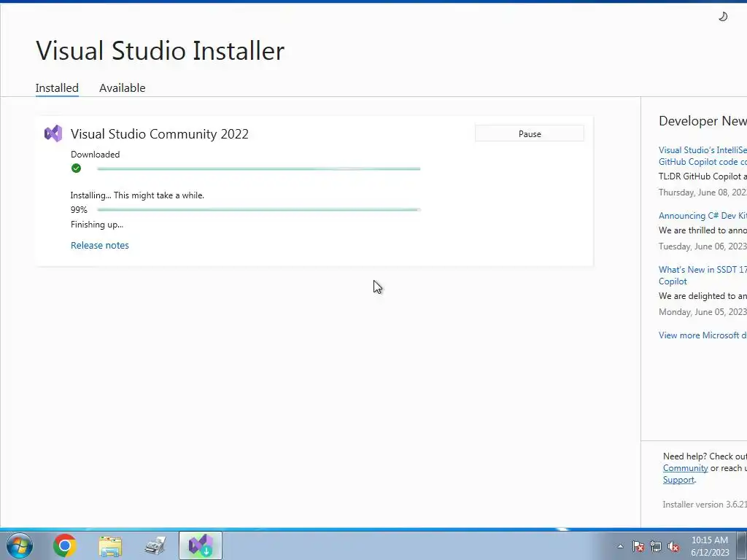Click the 99% installing progress bar
Screen dimensions: 747x560
click(x=259, y=209)
